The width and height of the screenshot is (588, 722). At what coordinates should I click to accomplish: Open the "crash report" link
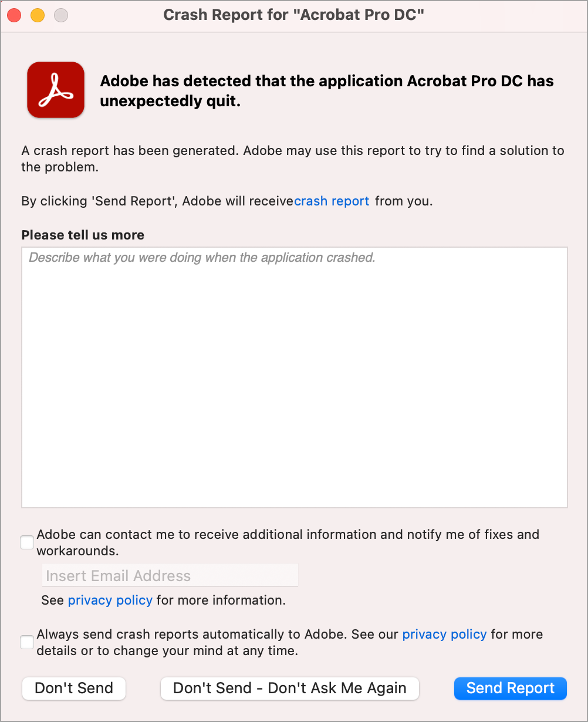pos(332,201)
